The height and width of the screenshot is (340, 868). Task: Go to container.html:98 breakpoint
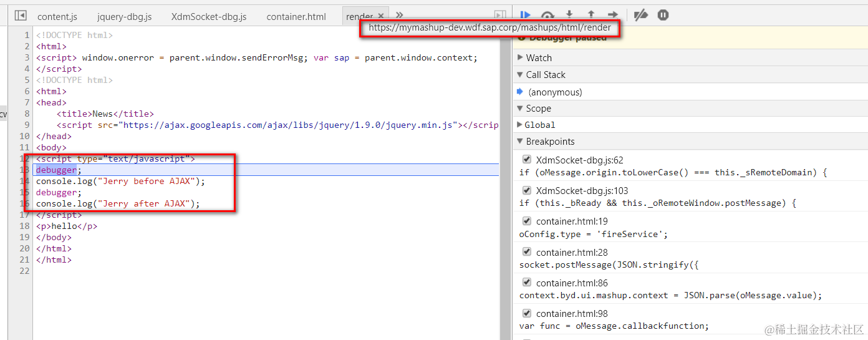572,313
